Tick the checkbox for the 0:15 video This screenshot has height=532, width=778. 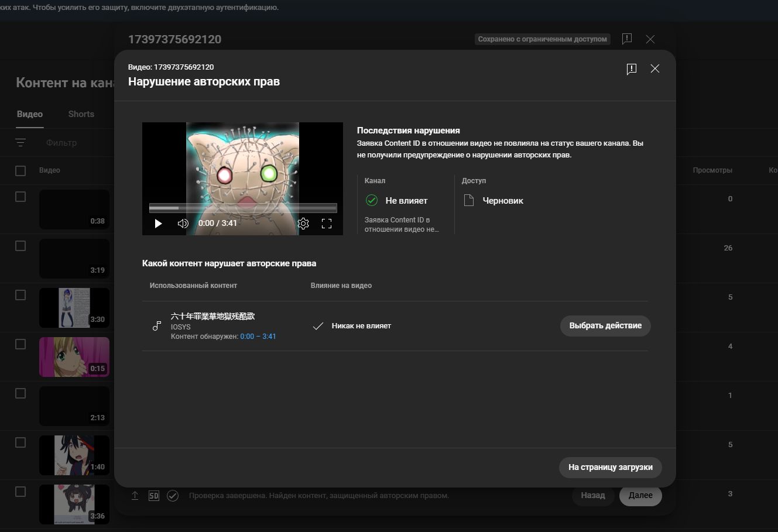[x=20, y=344]
